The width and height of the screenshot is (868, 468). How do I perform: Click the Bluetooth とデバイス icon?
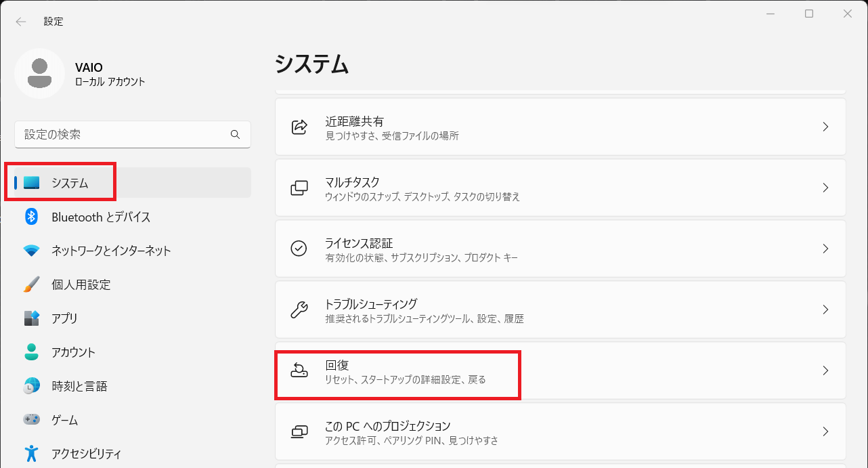coord(31,217)
